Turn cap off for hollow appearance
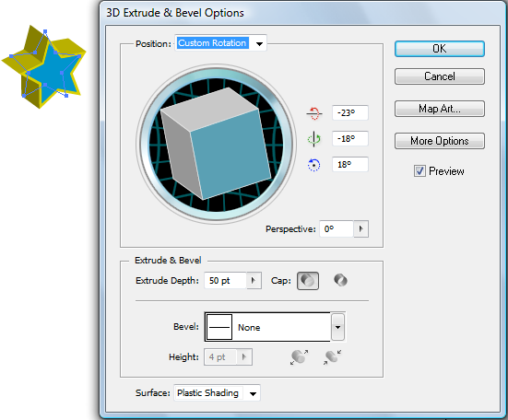This screenshot has height=420, width=508. [x=340, y=280]
